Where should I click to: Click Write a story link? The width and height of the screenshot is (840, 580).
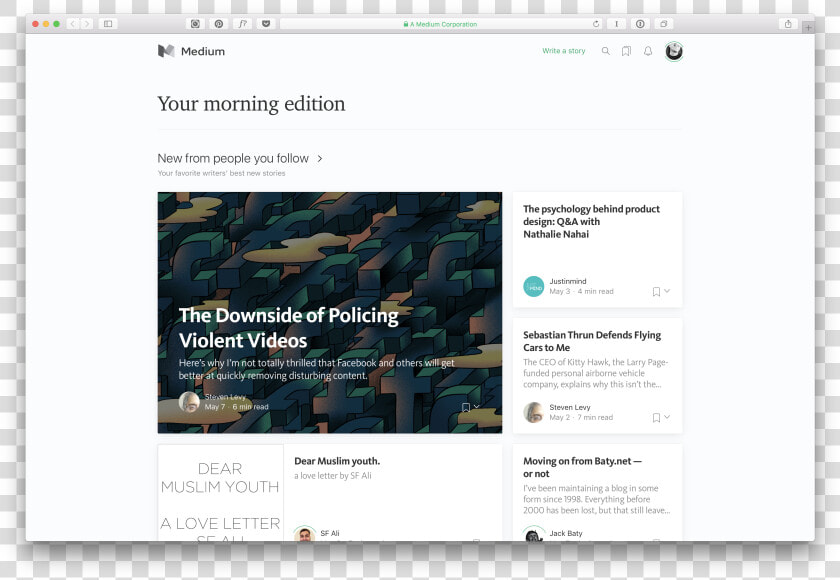click(x=564, y=51)
